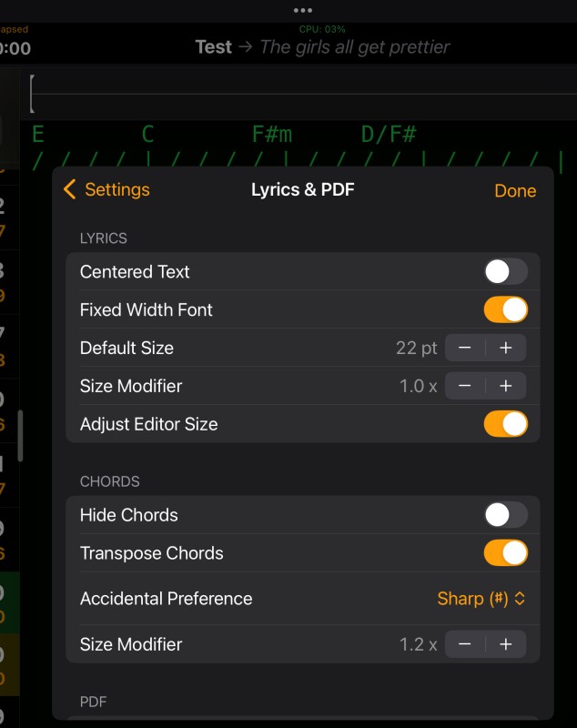The height and width of the screenshot is (728, 577).
Task: Tap the Settings back link text
Action: click(x=116, y=189)
